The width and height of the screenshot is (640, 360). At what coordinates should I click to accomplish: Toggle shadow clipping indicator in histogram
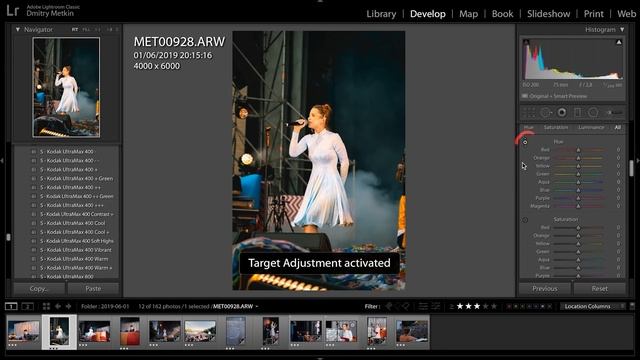click(526, 42)
